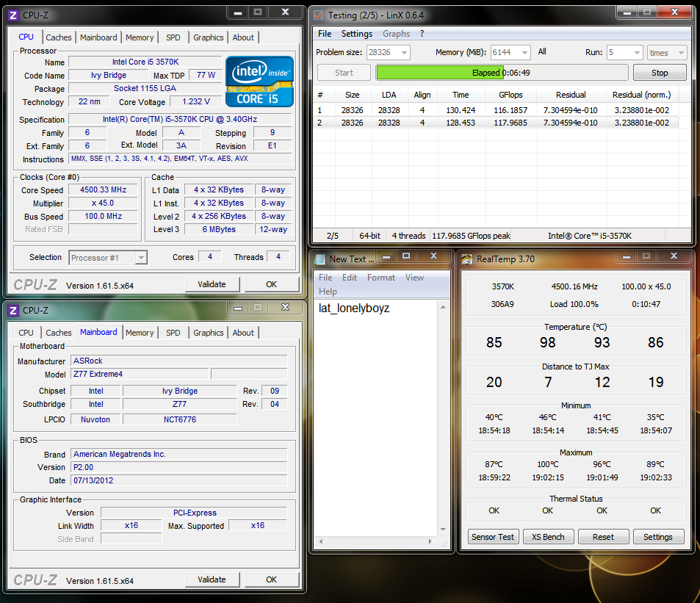Click the Sensor Test button
The image size is (700, 603).
coord(493,537)
